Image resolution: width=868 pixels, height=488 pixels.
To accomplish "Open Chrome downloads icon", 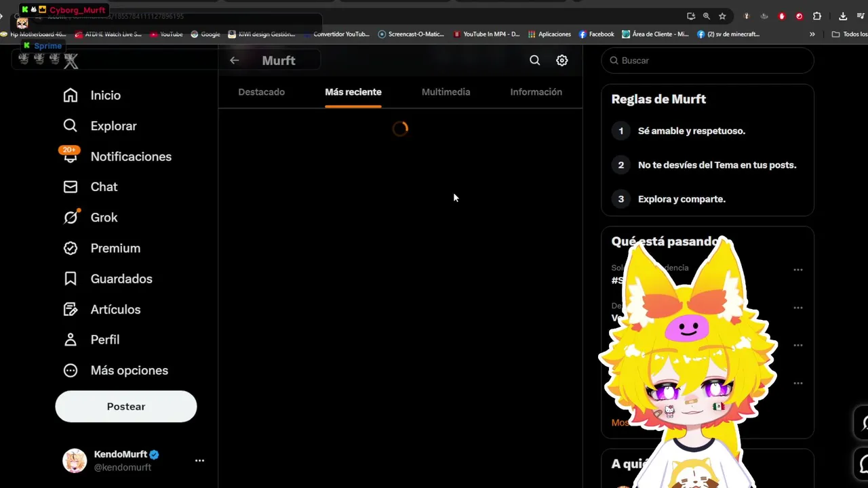I will 843,16.
